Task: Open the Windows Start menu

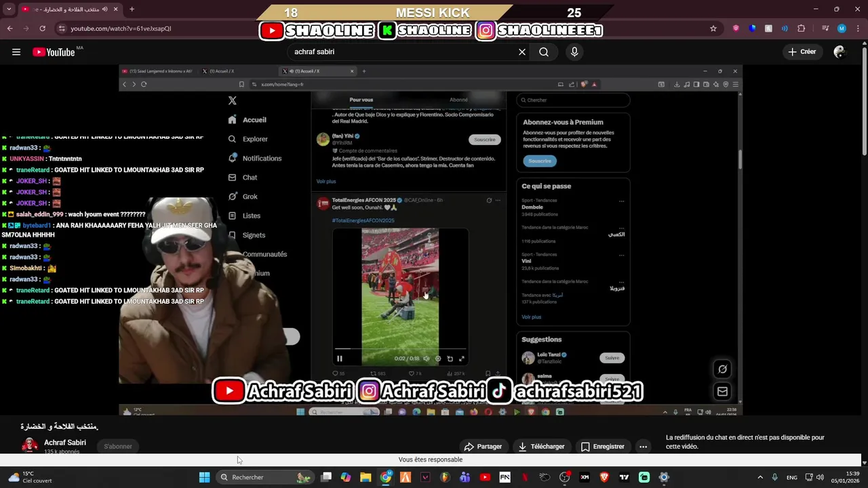Action: pyautogui.click(x=204, y=477)
